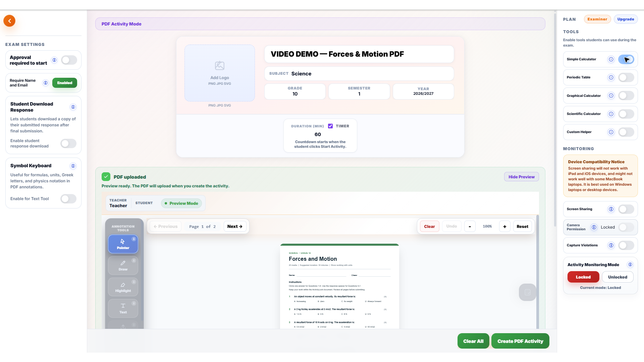Set monitoring mode to Unlocked

(618, 277)
